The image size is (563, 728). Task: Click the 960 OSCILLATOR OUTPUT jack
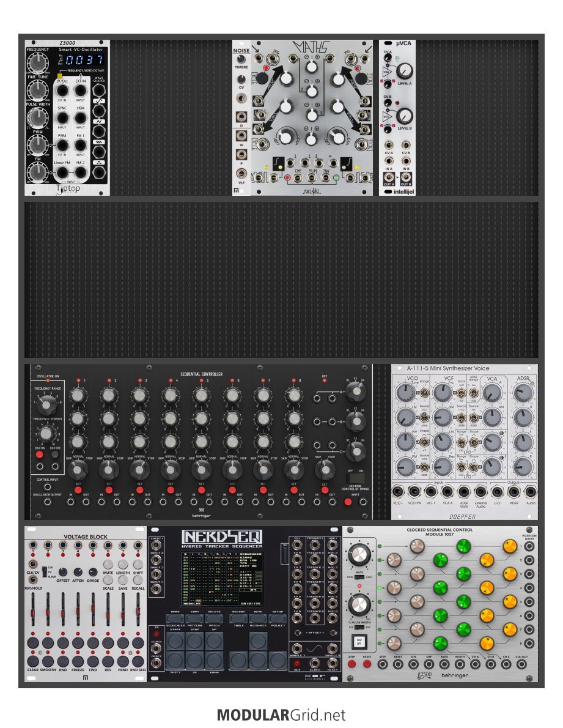[x=47, y=502]
